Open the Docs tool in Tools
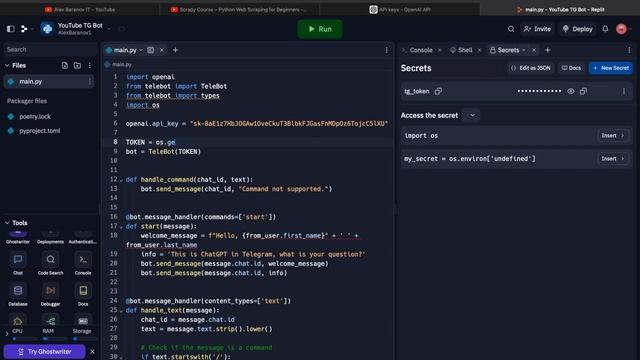The height and width of the screenshot is (360, 640). pyautogui.click(x=83, y=294)
